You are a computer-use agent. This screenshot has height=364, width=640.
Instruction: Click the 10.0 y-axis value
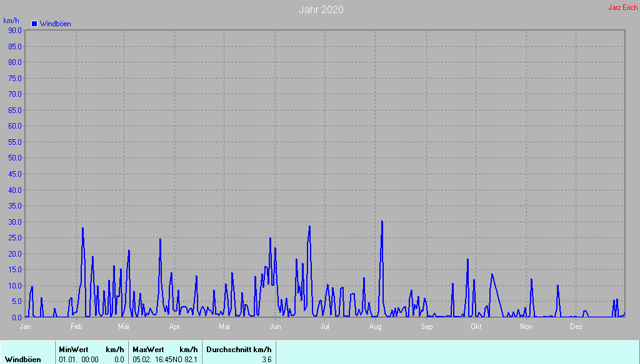[x=15, y=286]
